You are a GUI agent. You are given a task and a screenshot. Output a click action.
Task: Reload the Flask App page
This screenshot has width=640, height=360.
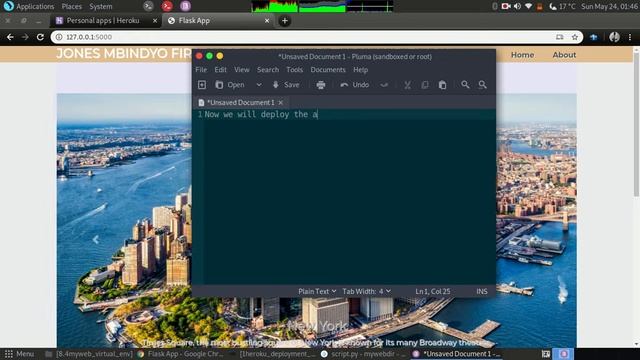pos(40,37)
